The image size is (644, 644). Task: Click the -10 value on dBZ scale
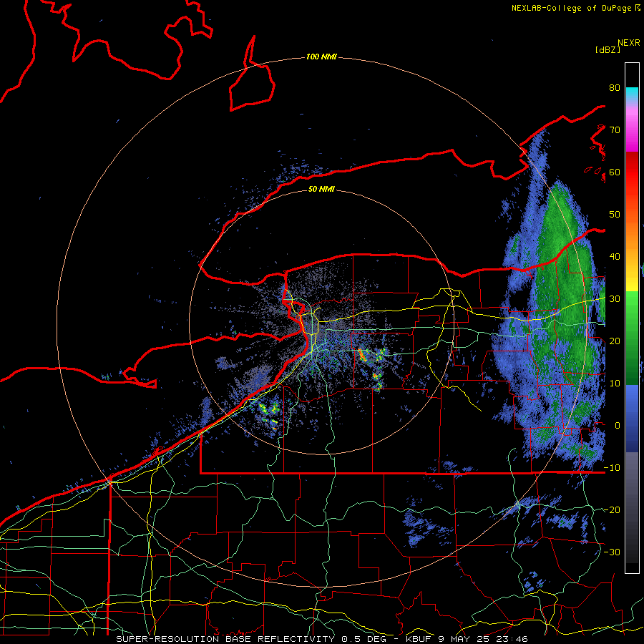point(612,468)
